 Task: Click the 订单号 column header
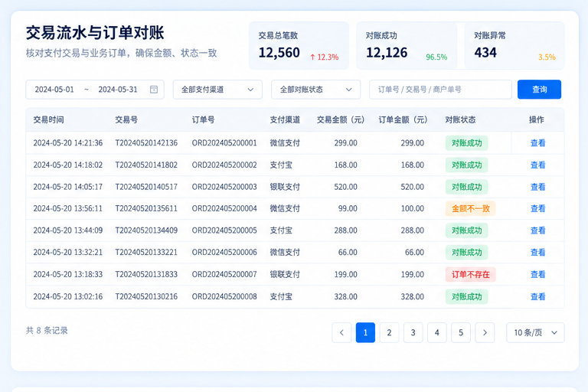pyautogui.click(x=203, y=119)
